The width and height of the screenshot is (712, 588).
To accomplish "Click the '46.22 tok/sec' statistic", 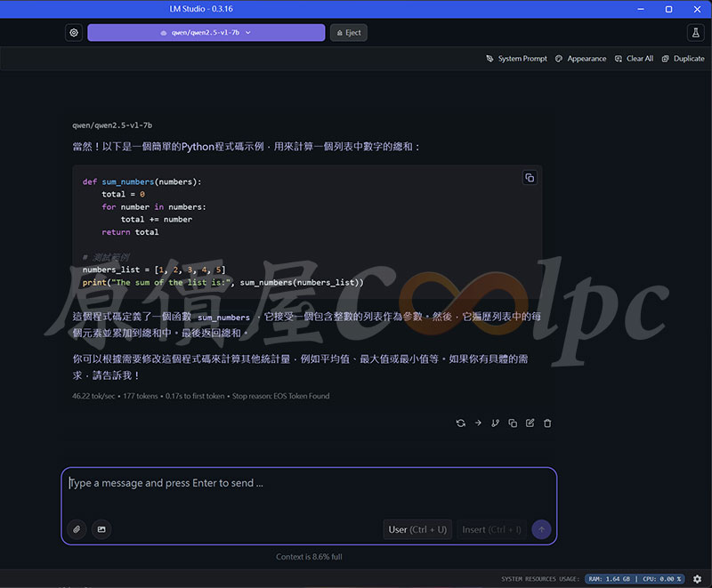I will (x=93, y=396).
